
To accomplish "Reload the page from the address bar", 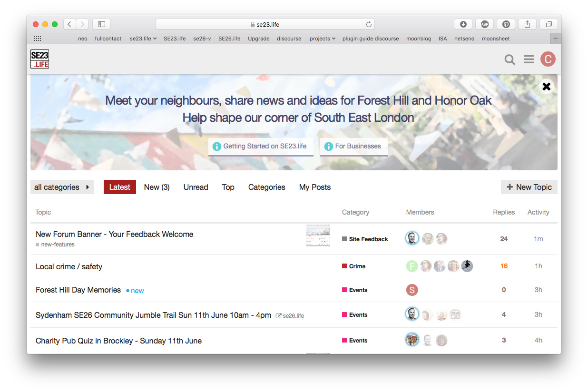I will (x=369, y=24).
